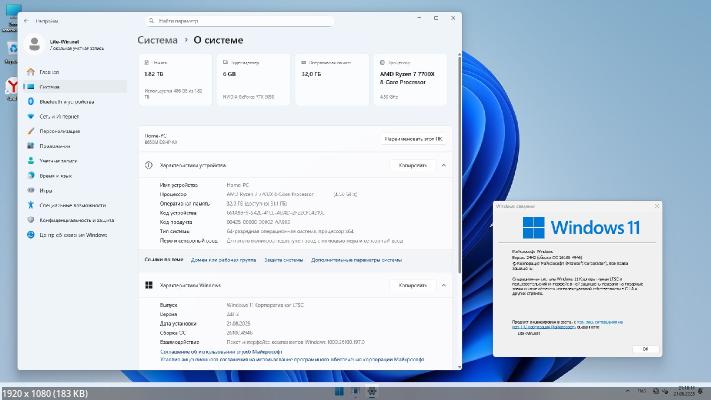711x400 pixels.
Task: Click the Start button on the taskbar
Action: pos(341,391)
